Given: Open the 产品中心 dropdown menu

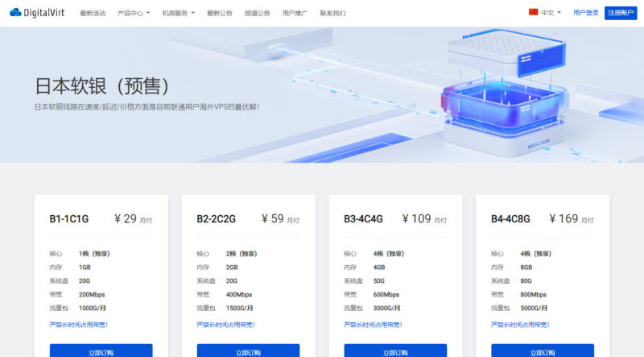Looking at the screenshot, I should pyautogui.click(x=133, y=14).
